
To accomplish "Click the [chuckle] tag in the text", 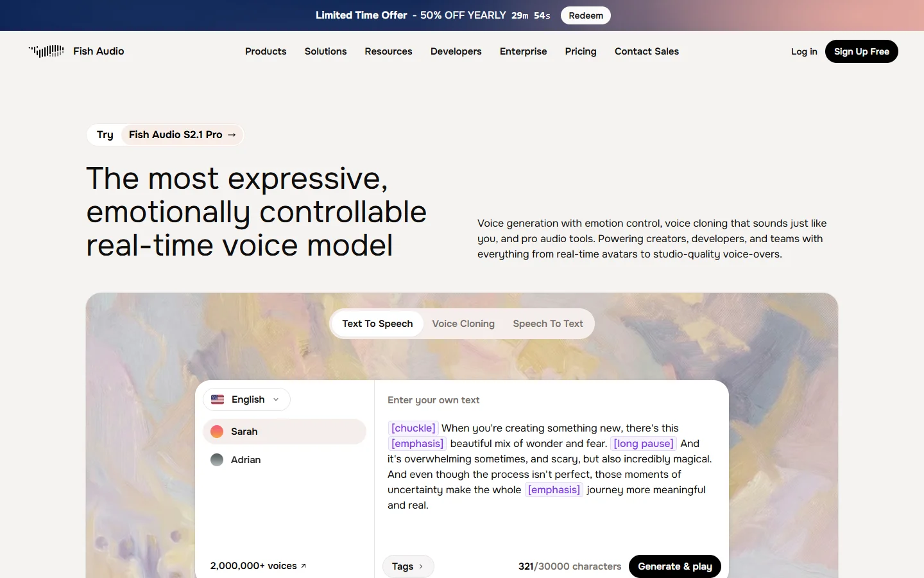I will (x=413, y=428).
